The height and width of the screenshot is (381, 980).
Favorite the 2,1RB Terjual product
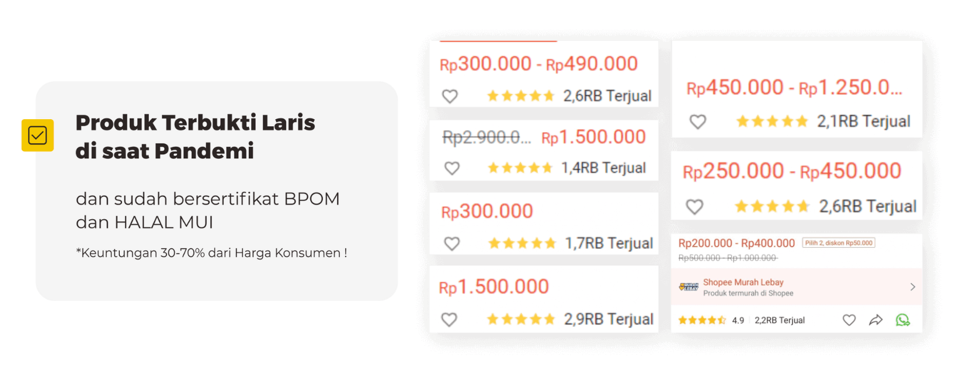pos(698,122)
